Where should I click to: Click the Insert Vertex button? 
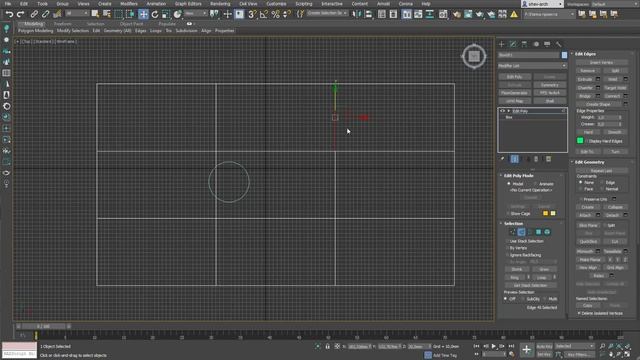(601, 62)
